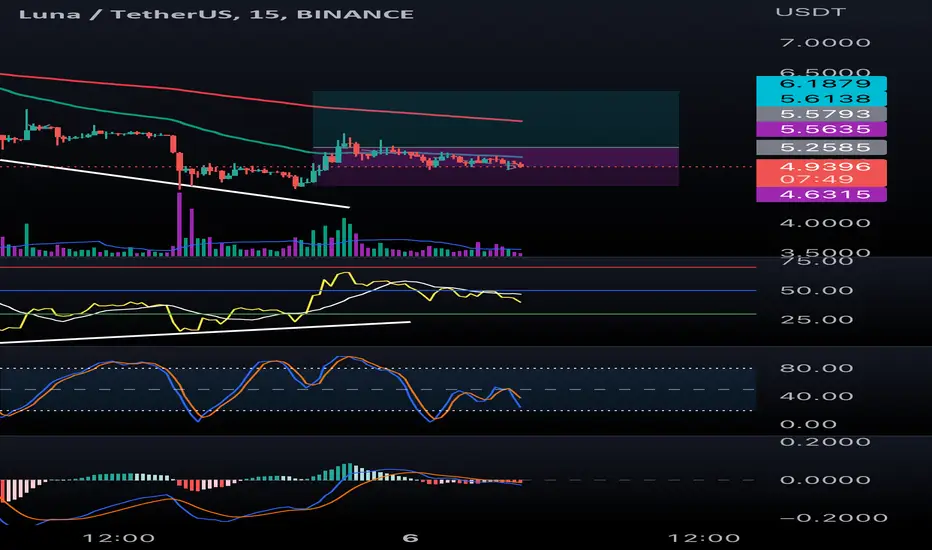The height and width of the screenshot is (550, 932).
Task: Click the 40.00 stochastic axis value
Action: coord(817,396)
